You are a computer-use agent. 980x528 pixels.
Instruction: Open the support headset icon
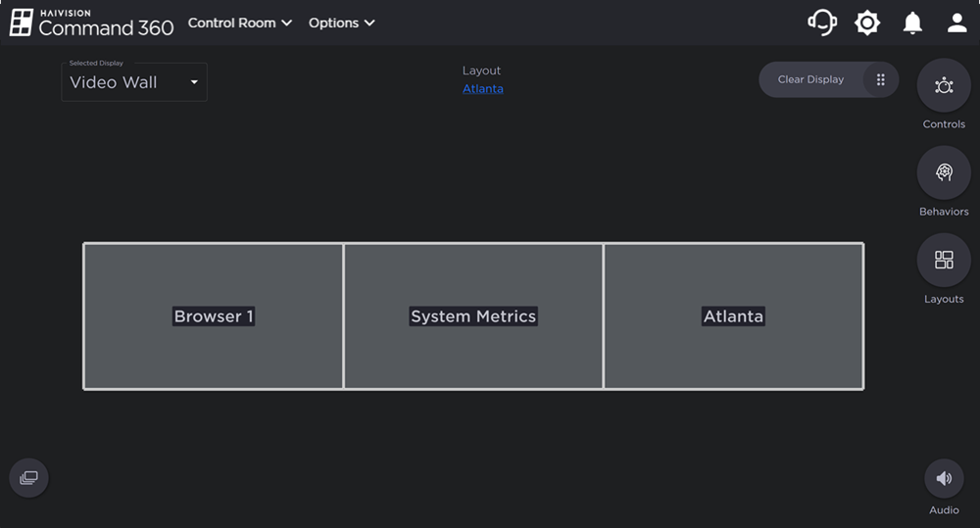click(x=822, y=24)
